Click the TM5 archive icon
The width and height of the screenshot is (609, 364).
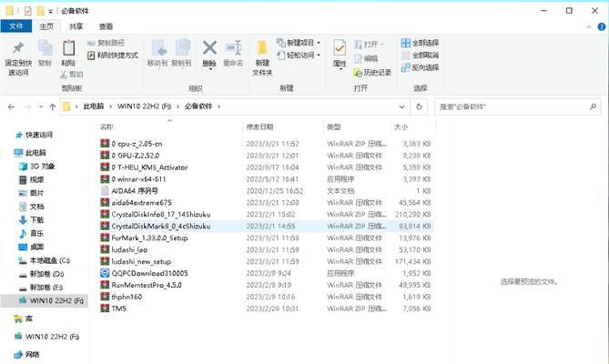[105, 308]
